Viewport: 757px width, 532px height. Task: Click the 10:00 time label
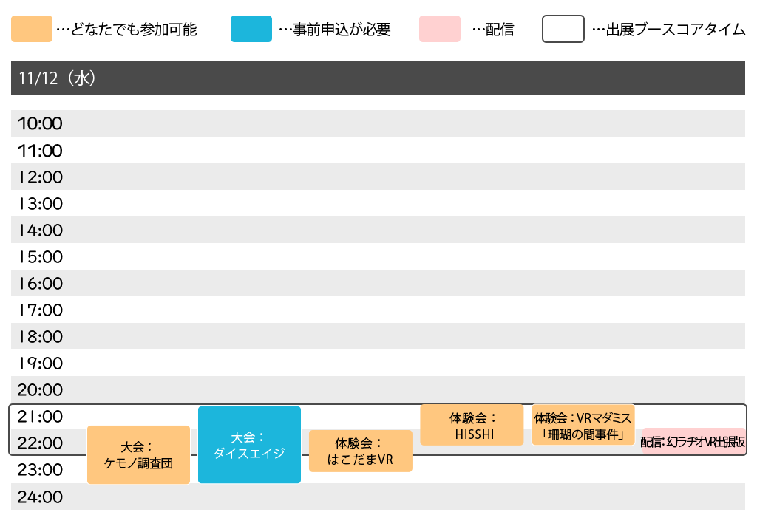pos(40,124)
